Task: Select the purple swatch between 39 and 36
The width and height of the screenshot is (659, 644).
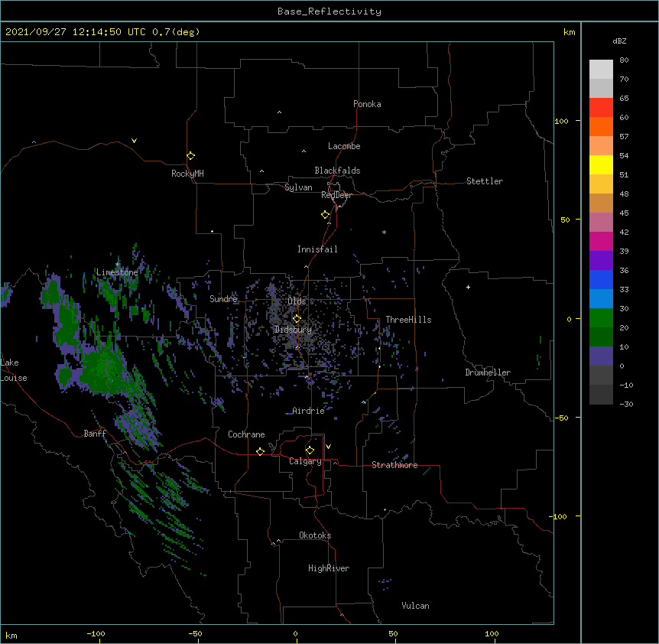Action: (x=601, y=260)
